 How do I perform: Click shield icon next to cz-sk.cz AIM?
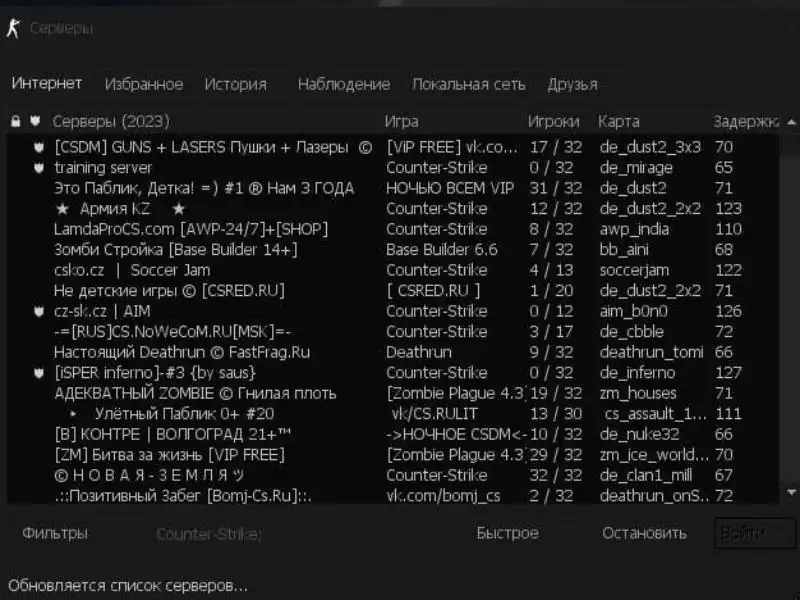tap(39, 311)
